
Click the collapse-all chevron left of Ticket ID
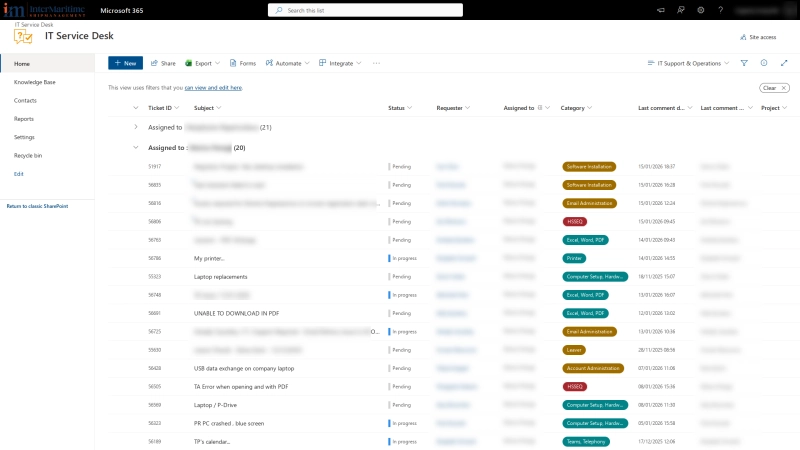point(136,108)
